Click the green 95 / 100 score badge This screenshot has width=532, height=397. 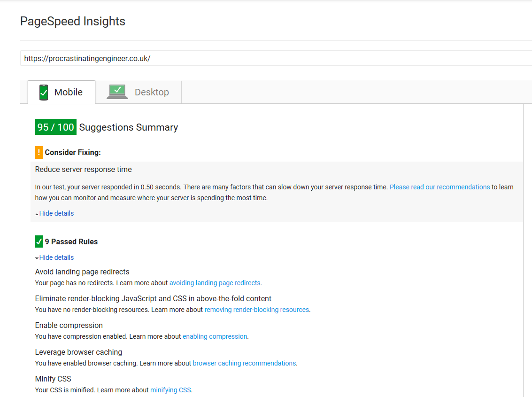[x=56, y=127]
